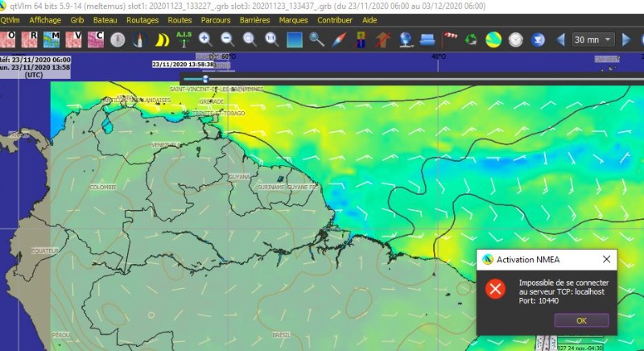Click the green recycle arrows icon

(x=472, y=39)
